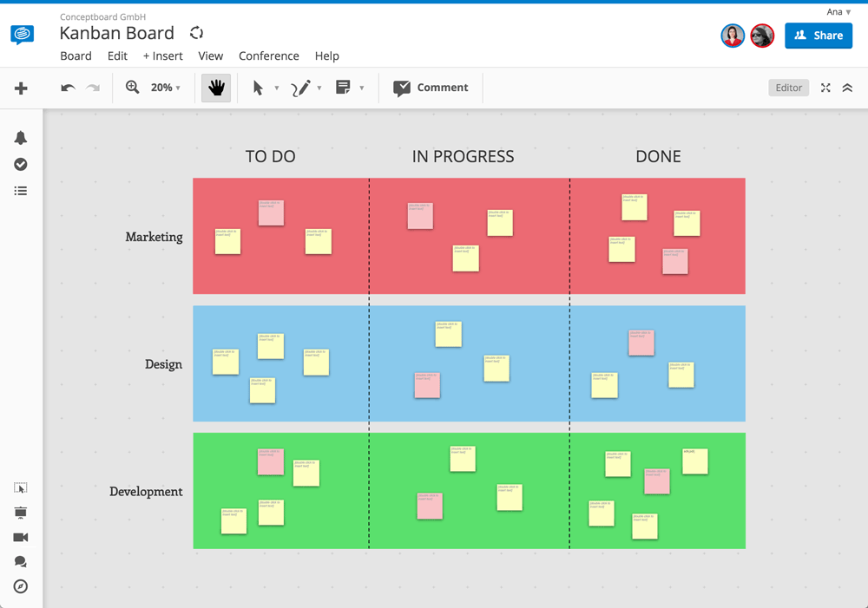Open the compass navigation icon
The width and height of the screenshot is (868, 608).
click(x=21, y=586)
